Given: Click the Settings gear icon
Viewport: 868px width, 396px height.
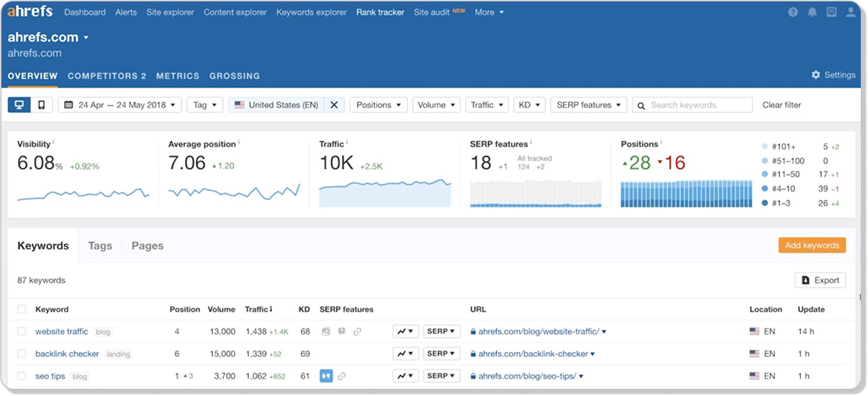Looking at the screenshot, I should pyautogui.click(x=815, y=75).
